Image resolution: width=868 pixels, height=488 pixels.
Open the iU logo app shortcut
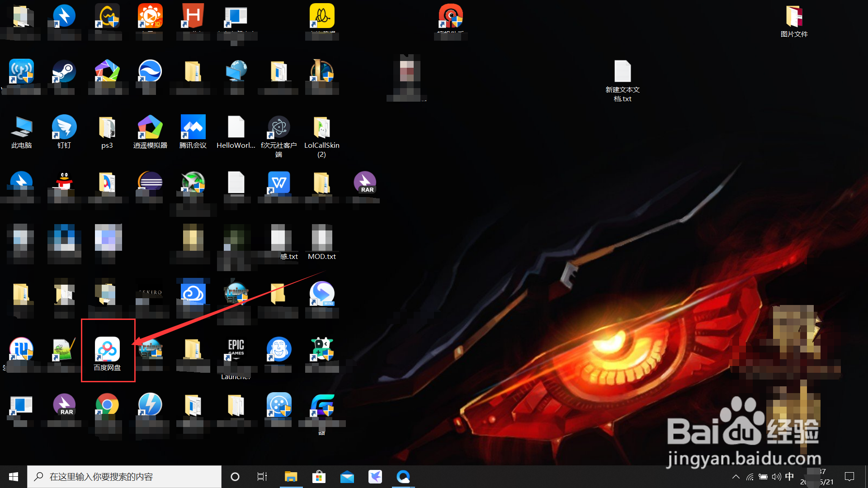[21, 350]
